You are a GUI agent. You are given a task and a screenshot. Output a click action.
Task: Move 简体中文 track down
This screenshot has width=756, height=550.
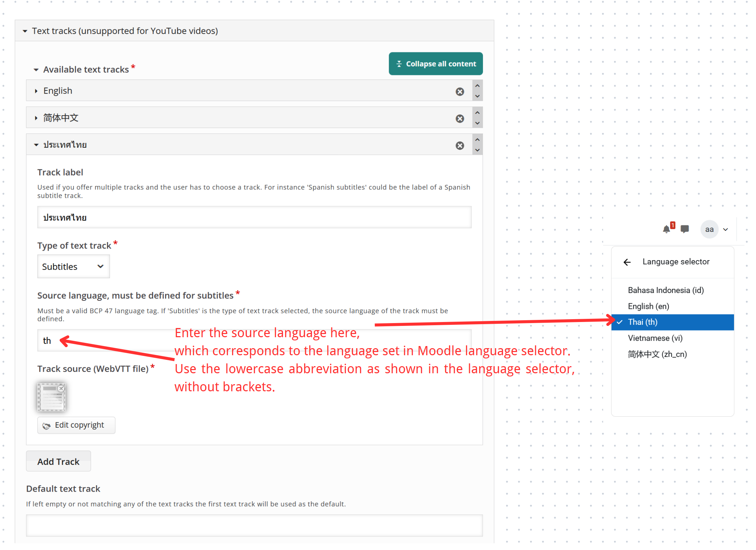[477, 123]
